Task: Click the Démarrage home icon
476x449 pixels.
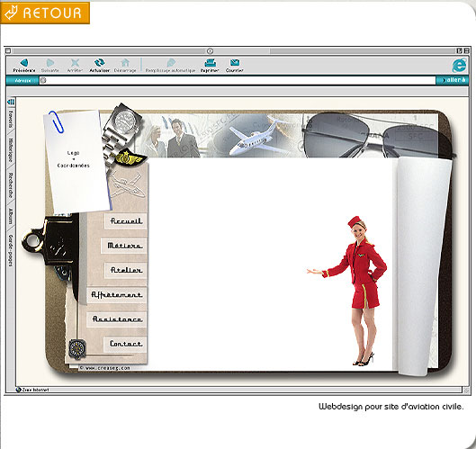Action: 125,63
